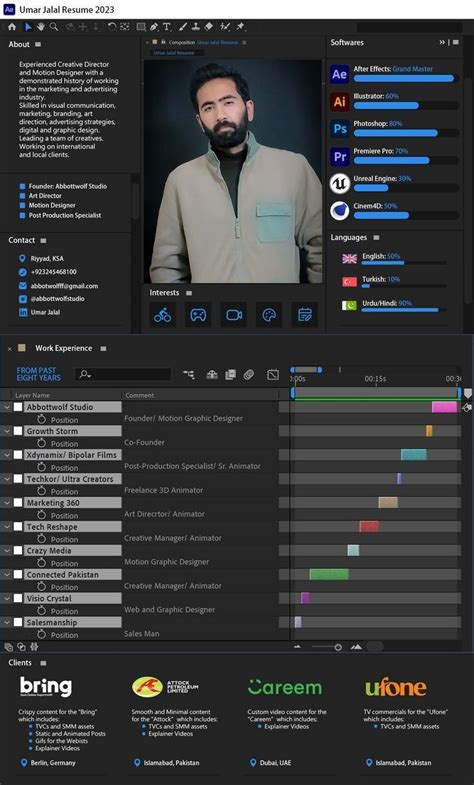Screen dimensions: 474x785
Task: Collapse the Techkor/ Ultra Creators layer chevron
Action: (x=7, y=479)
